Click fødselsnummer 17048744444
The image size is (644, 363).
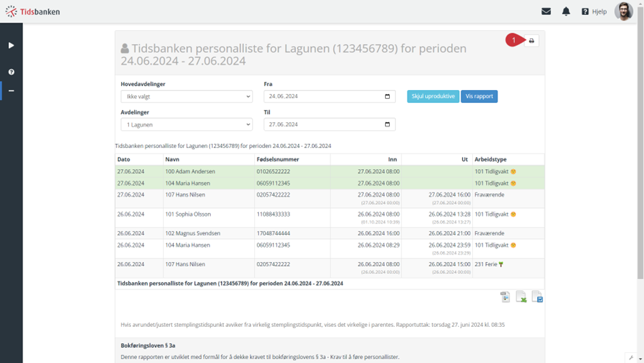click(273, 233)
